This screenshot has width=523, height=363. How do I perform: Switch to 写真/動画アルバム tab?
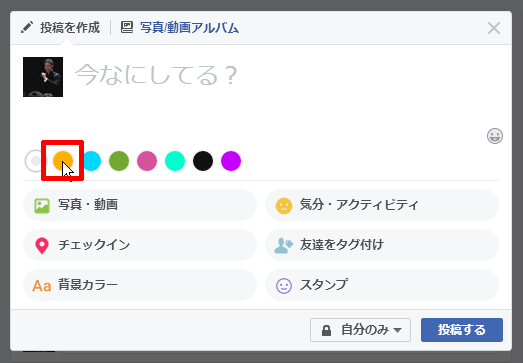pos(179,27)
